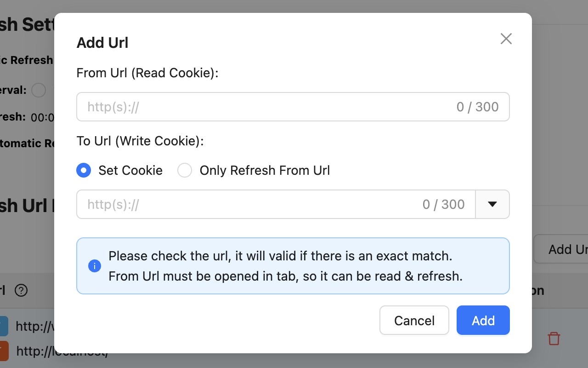Click the "Add Url" dialog heading
The height and width of the screenshot is (368, 588).
point(102,43)
